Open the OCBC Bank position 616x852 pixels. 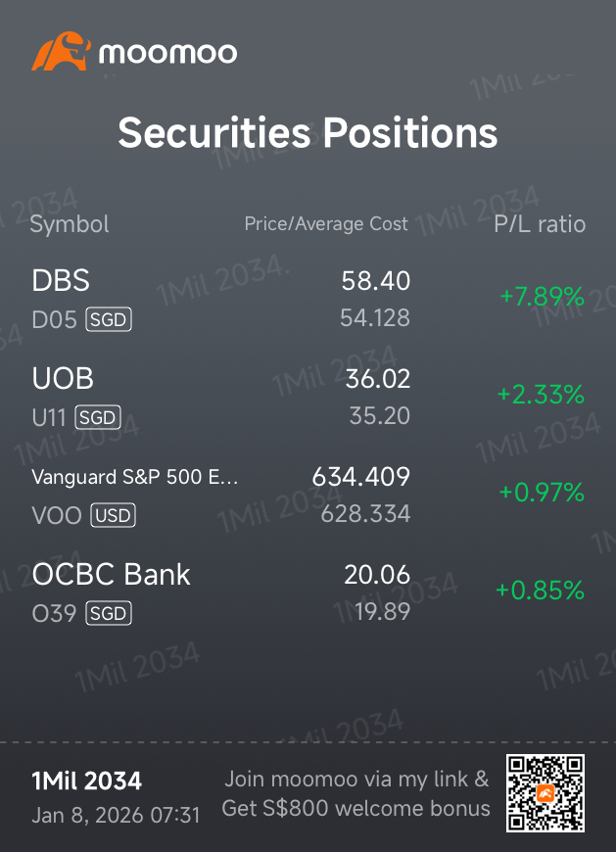pos(112,575)
